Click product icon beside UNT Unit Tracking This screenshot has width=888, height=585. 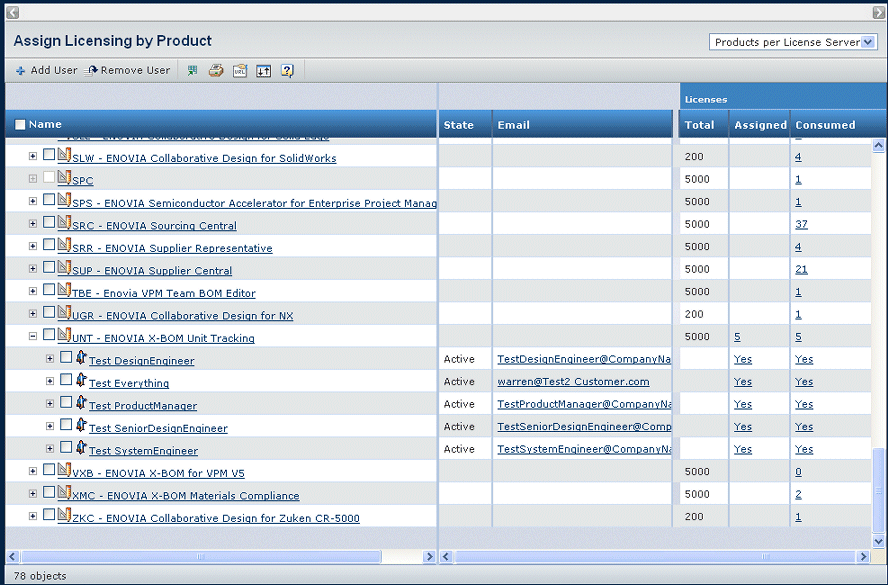[x=65, y=335]
